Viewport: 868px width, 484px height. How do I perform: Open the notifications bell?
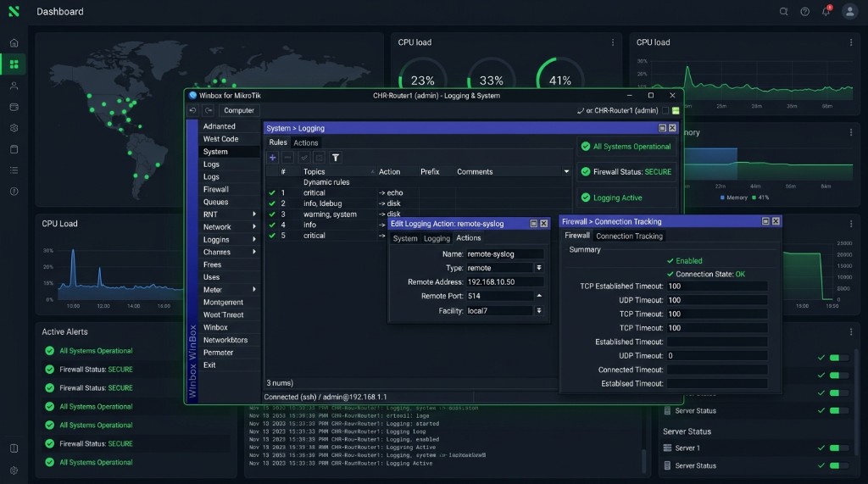[826, 11]
